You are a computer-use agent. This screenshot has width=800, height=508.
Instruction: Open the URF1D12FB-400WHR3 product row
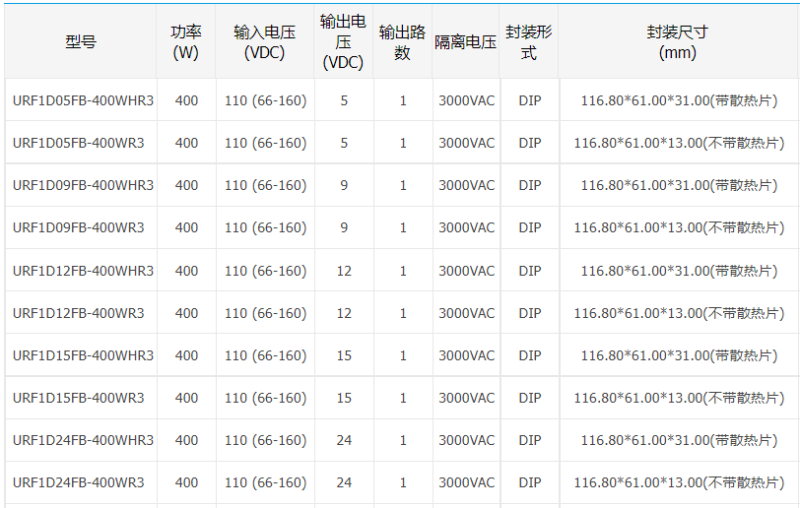pos(83,271)
